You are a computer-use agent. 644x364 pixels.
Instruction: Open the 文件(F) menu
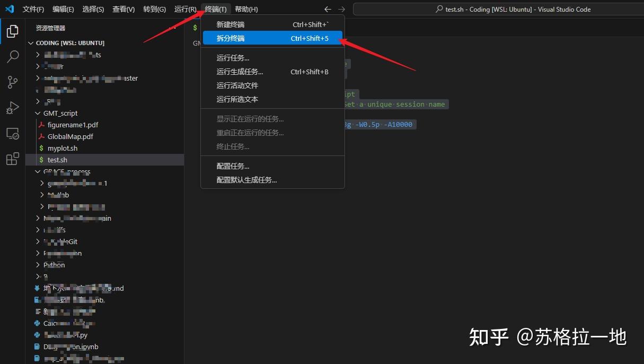pos(33,9)
